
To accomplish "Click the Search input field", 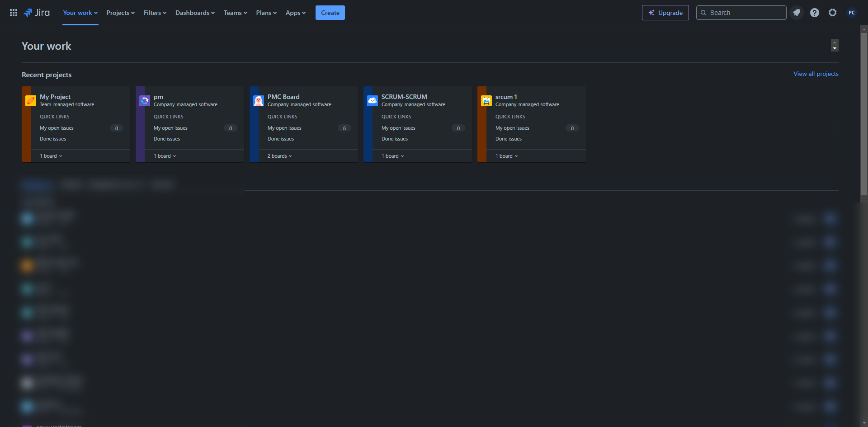I will coord(741,13).
